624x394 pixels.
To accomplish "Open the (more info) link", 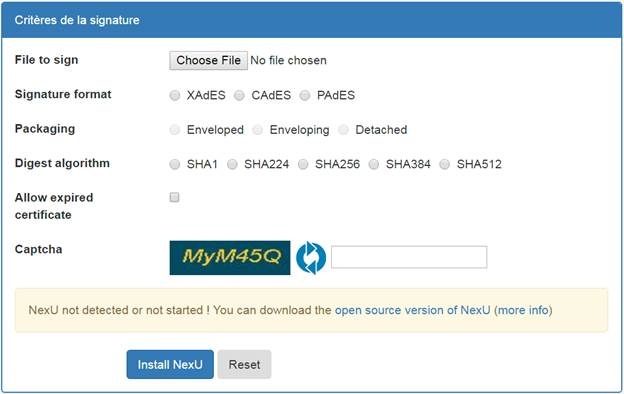I will 523,310.
